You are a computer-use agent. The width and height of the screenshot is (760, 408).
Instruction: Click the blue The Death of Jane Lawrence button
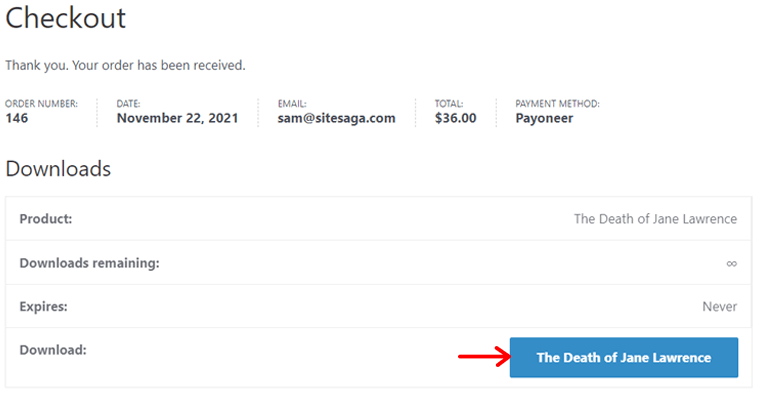[623, 357]
